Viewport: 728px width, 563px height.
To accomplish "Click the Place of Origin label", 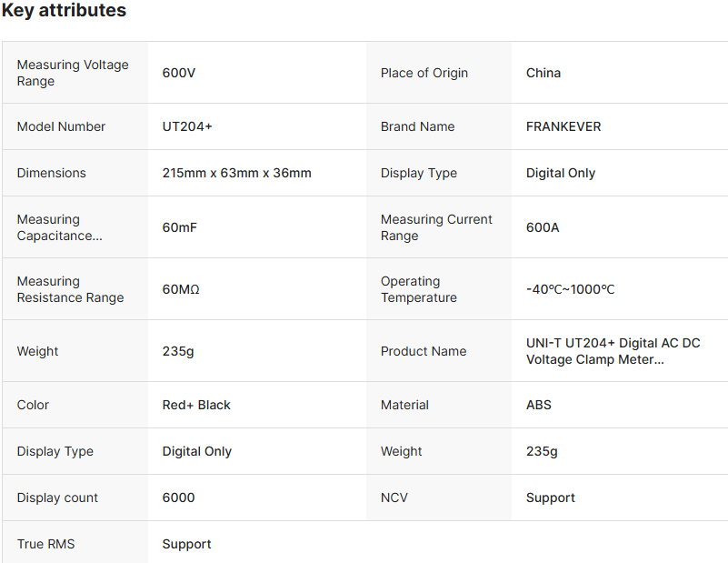I will coord(424,73).
